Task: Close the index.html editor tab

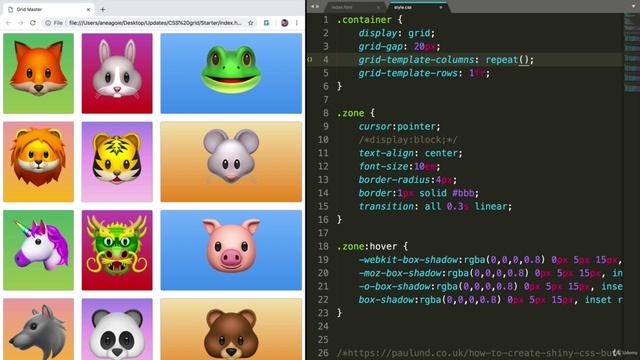Action: coord(378,7)
